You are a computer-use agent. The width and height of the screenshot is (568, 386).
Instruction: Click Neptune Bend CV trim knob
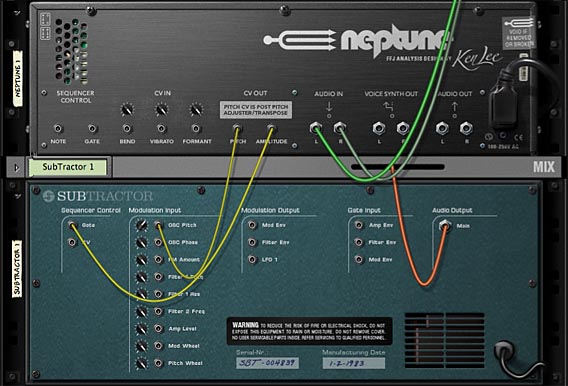[127, 109]
